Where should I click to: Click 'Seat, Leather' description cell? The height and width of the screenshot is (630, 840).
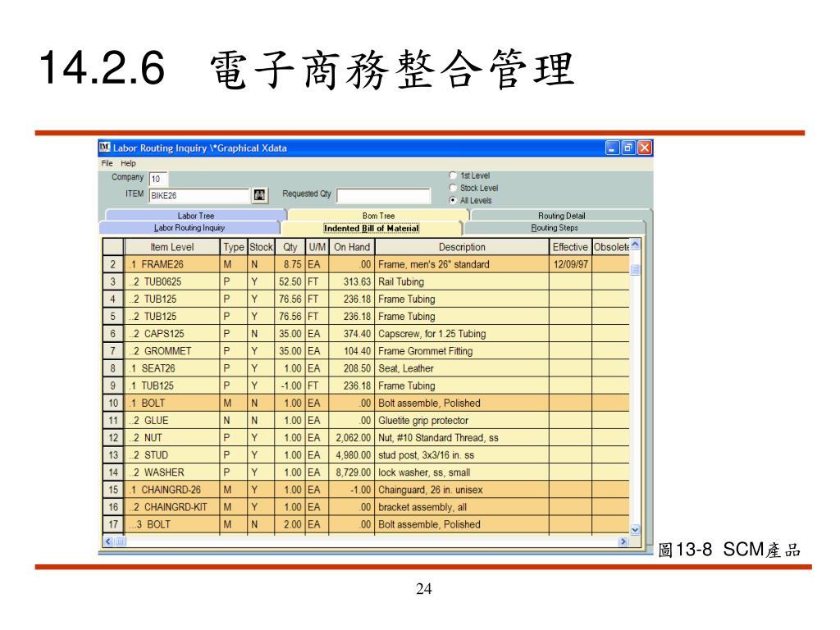[462, 368]
